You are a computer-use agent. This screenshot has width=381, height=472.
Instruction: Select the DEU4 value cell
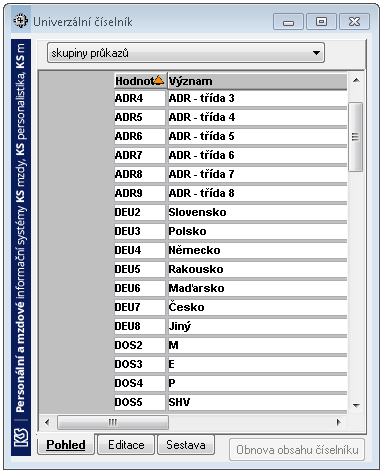pos(140,250)
